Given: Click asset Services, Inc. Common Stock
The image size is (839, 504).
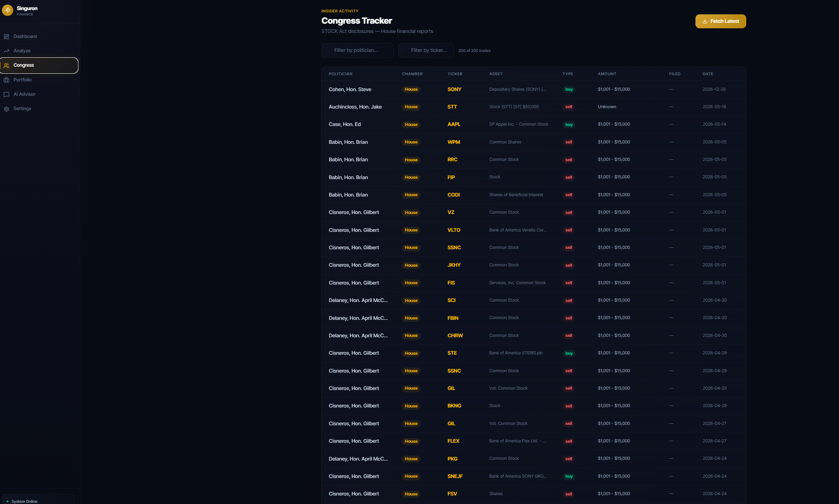Looking at the screenshot, I should 517,283.
